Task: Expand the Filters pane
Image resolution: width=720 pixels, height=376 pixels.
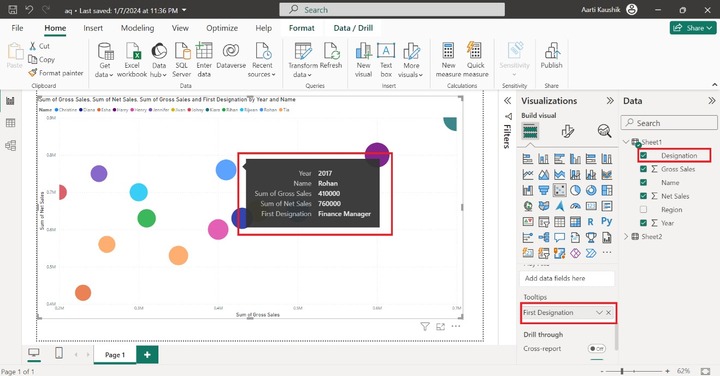Action: (507, 101)
